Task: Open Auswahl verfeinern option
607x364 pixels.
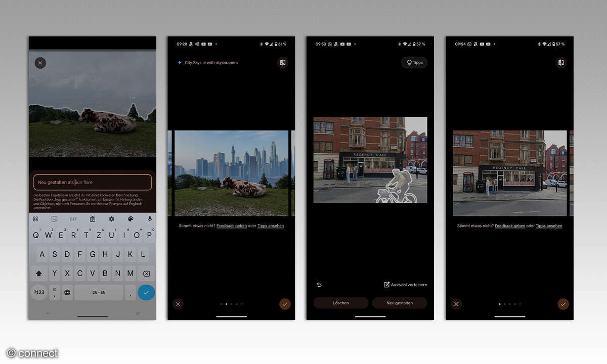Action: tap(405, 285)
